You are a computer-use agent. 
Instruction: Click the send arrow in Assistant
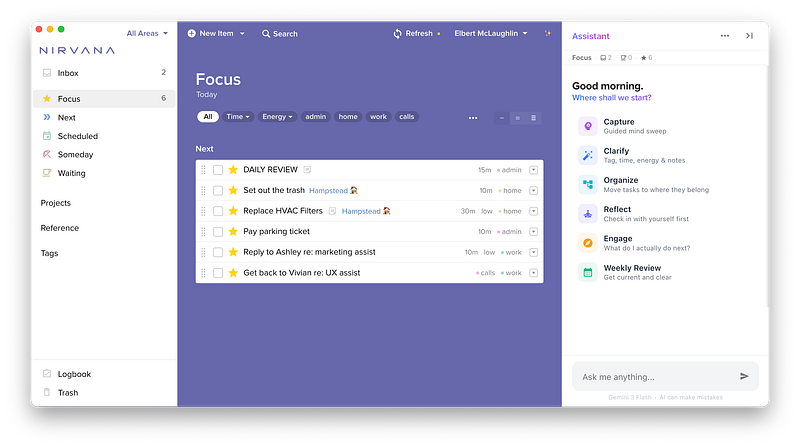click(x=744, y=376)
